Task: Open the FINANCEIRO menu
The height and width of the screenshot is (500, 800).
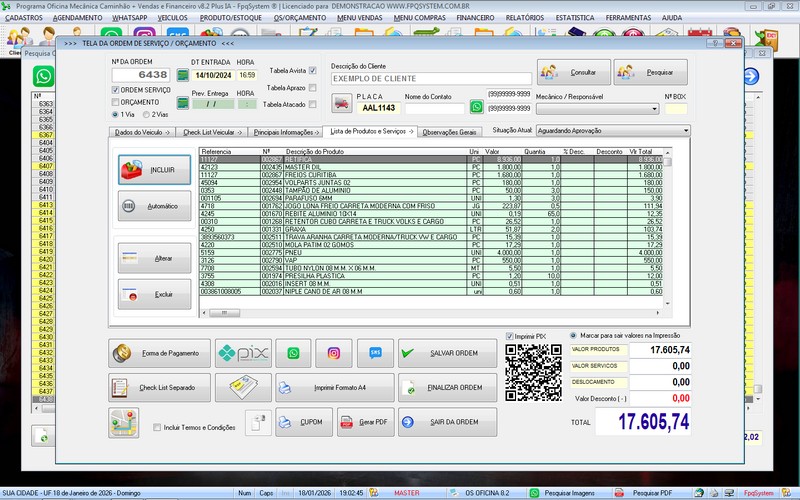Action: click(474, 18)
